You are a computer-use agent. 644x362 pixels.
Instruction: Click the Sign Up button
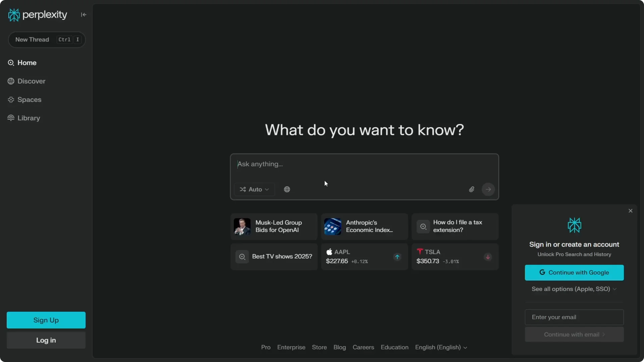tap(46, 320)
